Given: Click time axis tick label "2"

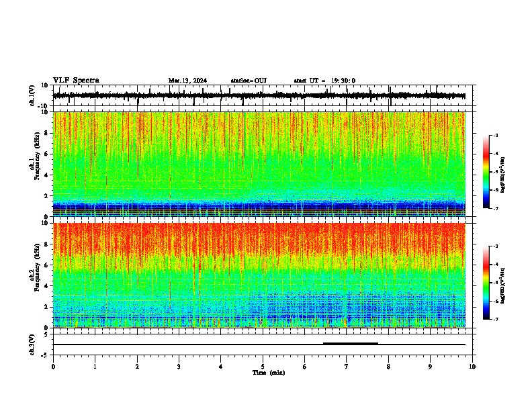Looking at the screenshot, I should click(137, 367).
